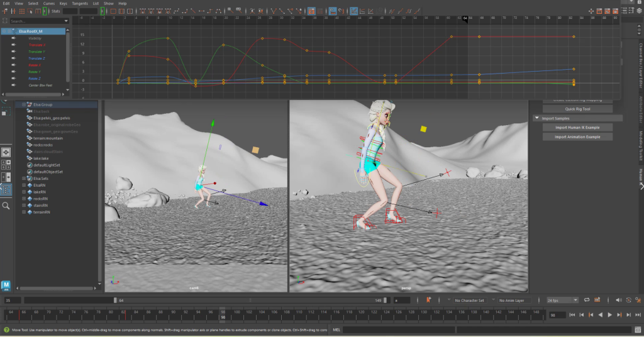Viewport: 644px width, 337px height.
Task: Click Import Animation Example button
Action: (x=577, y=136)
